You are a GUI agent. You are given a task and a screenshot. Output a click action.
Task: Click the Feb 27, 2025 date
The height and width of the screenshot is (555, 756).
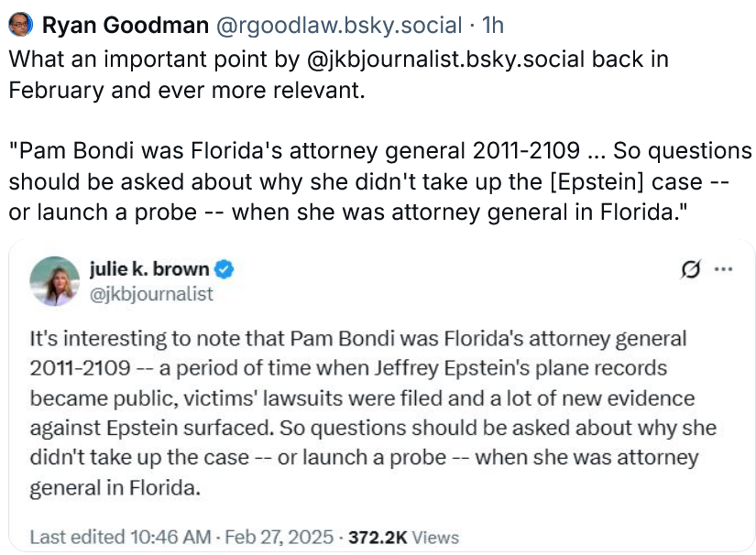coord(279,538)
